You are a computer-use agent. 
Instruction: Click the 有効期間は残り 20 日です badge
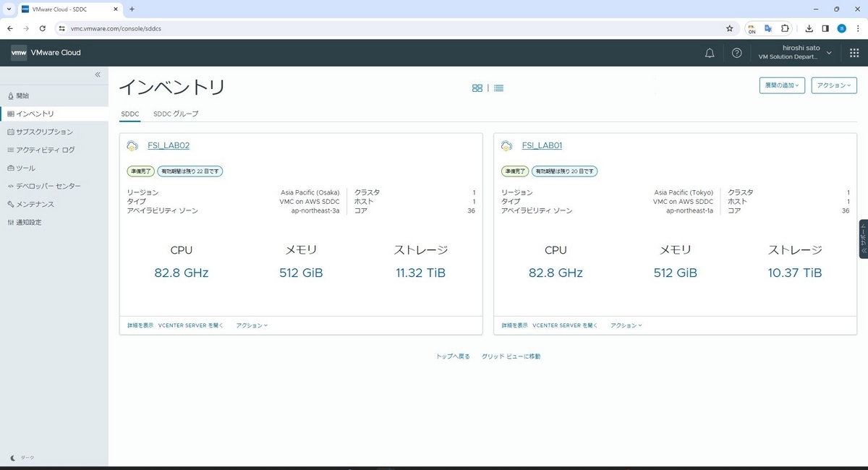[565, 171]
